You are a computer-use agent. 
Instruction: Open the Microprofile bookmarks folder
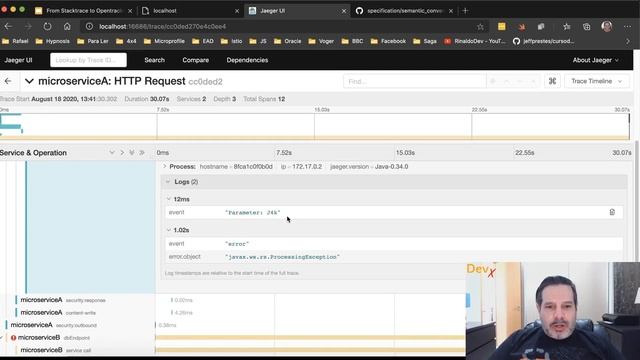click(x=164, y=41)
